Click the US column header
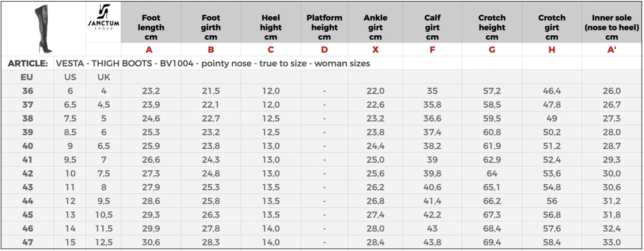 (70, 77)
